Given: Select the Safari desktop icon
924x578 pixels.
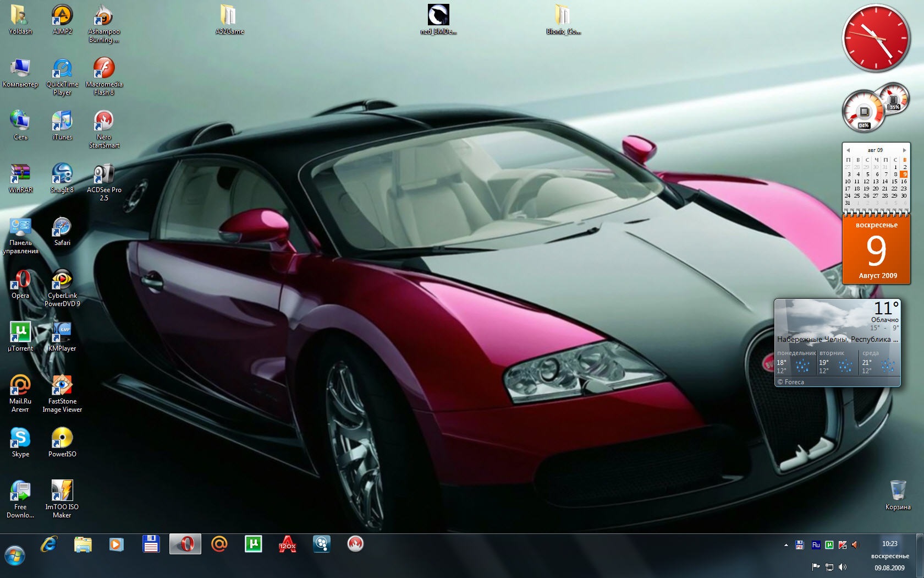Looking at the screenshot, I should [x=62, y=227].
